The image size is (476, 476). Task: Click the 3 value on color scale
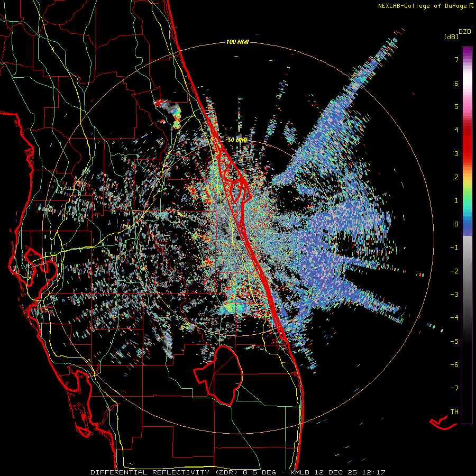click(x=456, y=153)
